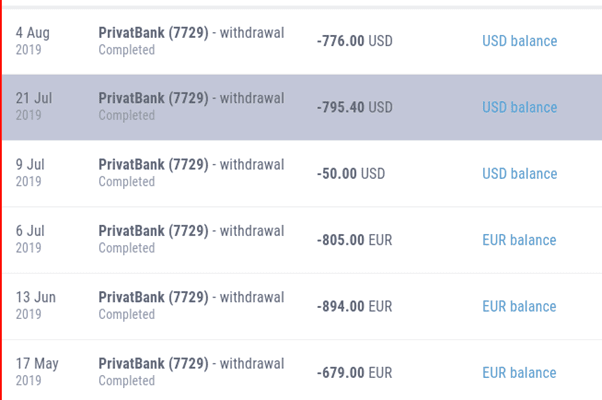Open USD balance link for 9 Jul withdrawal
This screenshot has width=602, height=400.
[519, 174]
